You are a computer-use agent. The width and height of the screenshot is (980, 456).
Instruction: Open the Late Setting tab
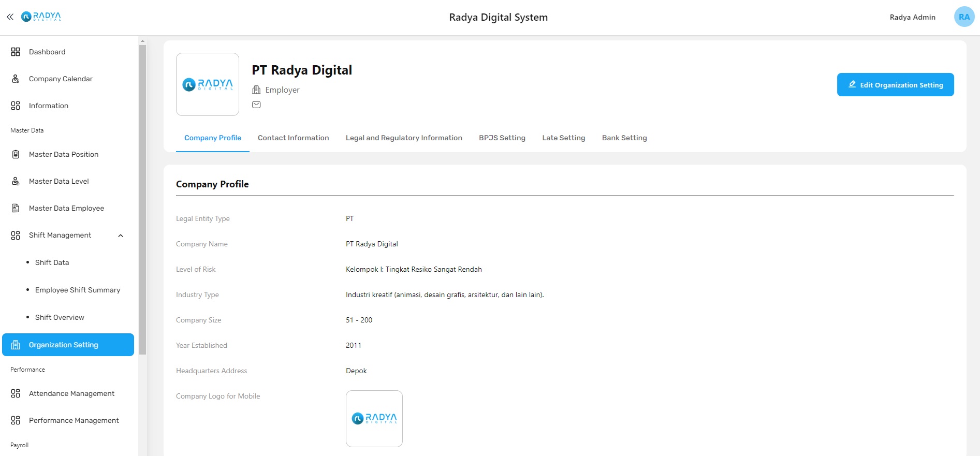coord(563,138)
